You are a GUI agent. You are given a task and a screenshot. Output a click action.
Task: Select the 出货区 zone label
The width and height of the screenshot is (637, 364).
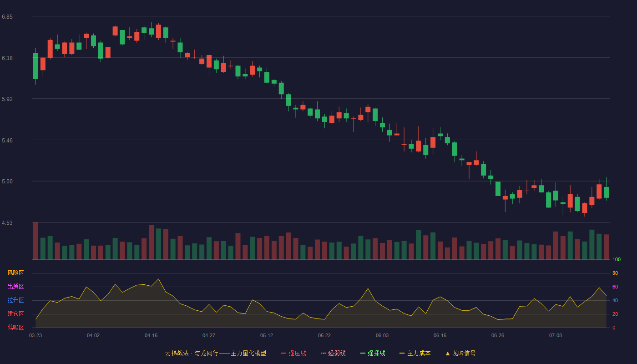[15, 287]
